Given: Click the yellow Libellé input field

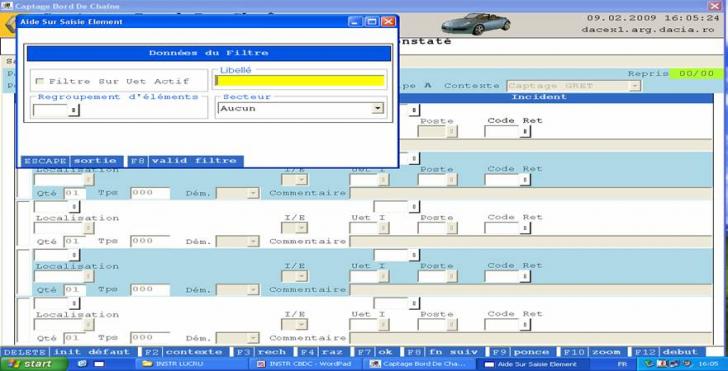Looking at the screenshot, I should point(299,81).
